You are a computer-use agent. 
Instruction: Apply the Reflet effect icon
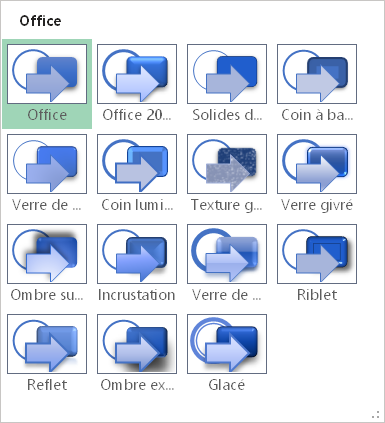click(x=47, y=344)
